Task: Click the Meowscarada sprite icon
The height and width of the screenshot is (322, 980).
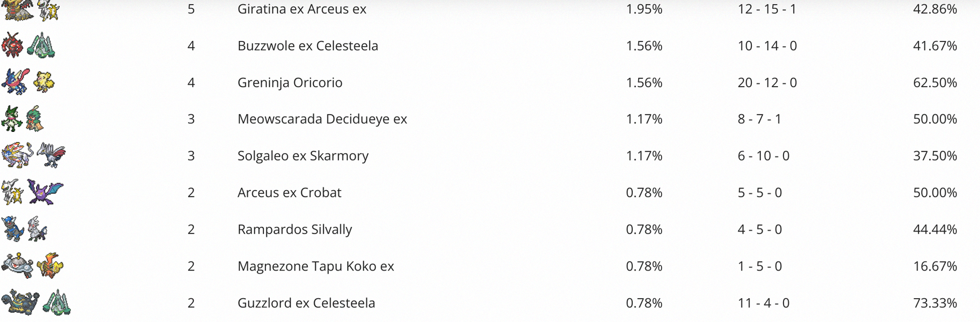Action: [x=11, y=119]
